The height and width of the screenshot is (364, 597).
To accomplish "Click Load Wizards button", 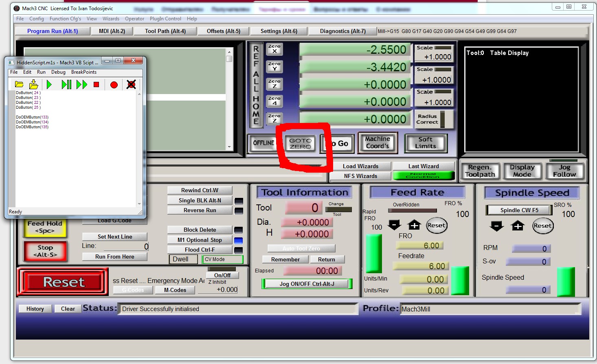I will (x=360, y=166).
